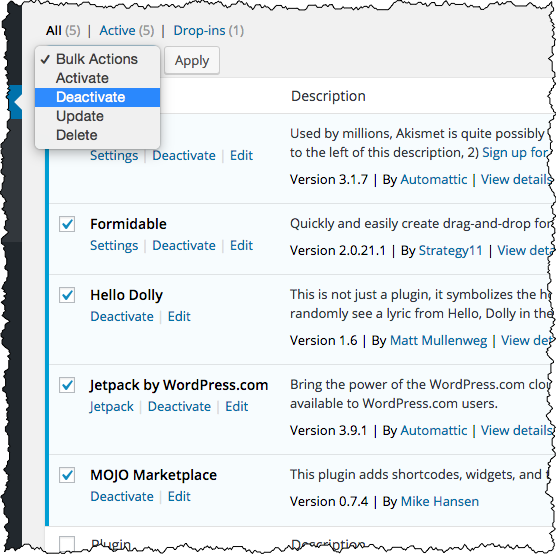Click Version 0.7.4 text
Screen dimensions: 556x554
point(329,502)
